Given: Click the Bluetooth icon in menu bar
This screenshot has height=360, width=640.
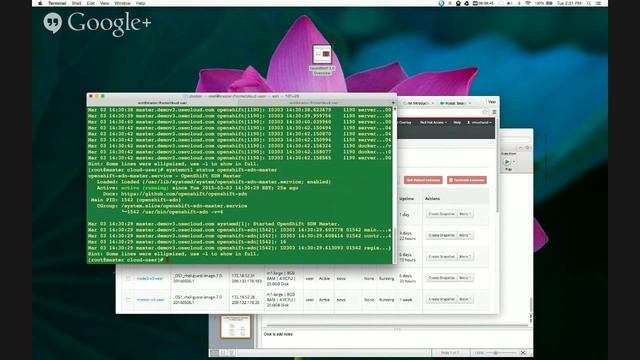Looking at the screenshot, I should point(519,3).
